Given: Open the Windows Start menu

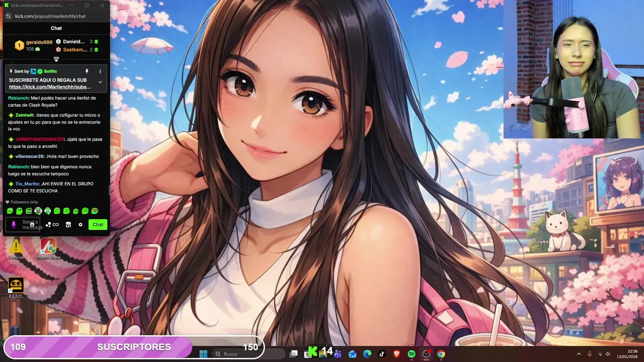Looking at the screenshot, I should pos(203,354).
